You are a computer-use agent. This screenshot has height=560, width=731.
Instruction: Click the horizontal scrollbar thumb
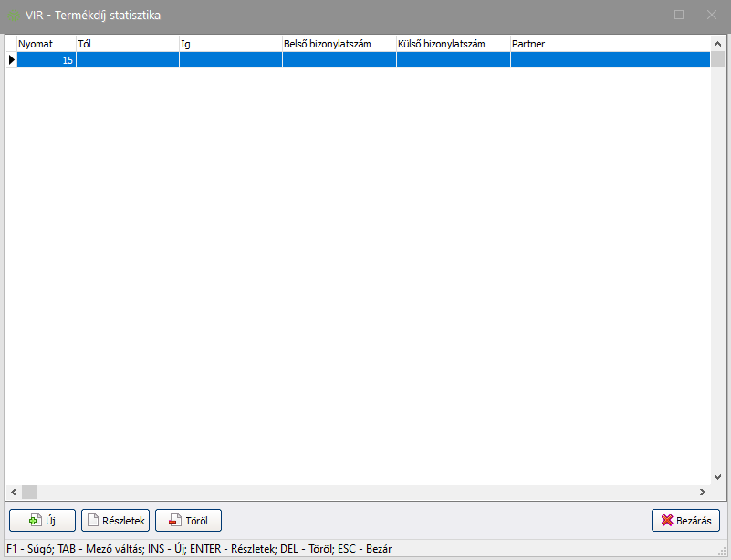coord(29,491)
